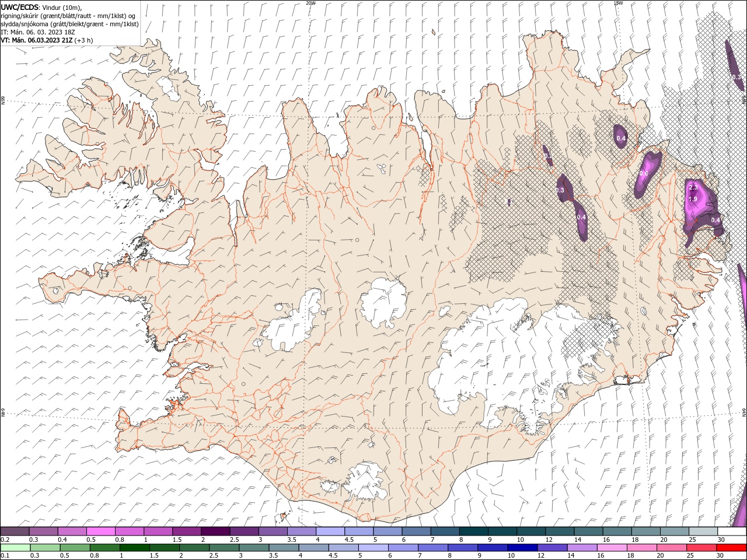
Task: Click the 4.5 tick label under the upper scale
Action: [x=349, y=540]
